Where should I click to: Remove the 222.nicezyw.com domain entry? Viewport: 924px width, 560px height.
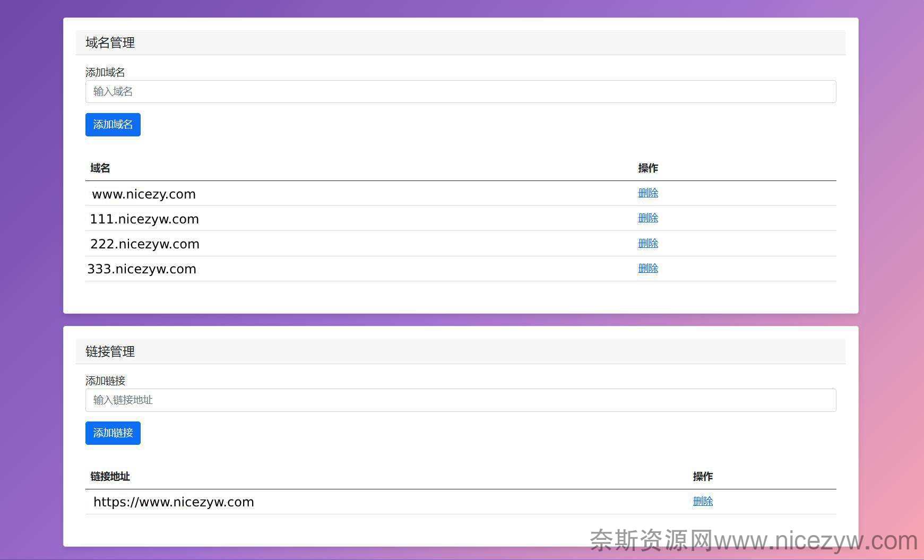click(647, 244)
